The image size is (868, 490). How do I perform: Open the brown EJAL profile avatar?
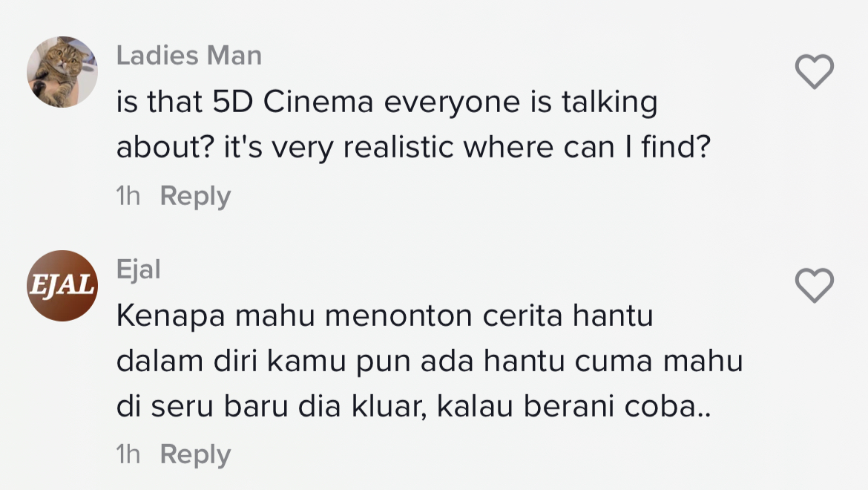coord(62,286)
